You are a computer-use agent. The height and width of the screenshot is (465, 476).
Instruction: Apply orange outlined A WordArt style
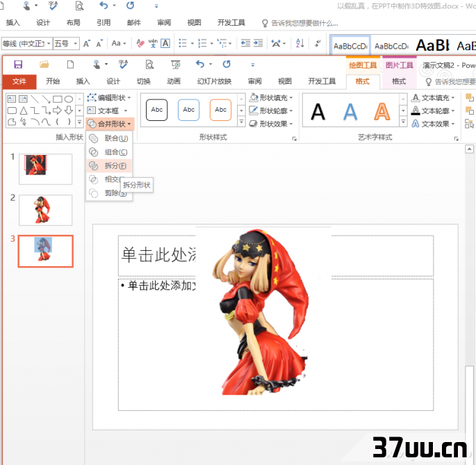[382, 112]
